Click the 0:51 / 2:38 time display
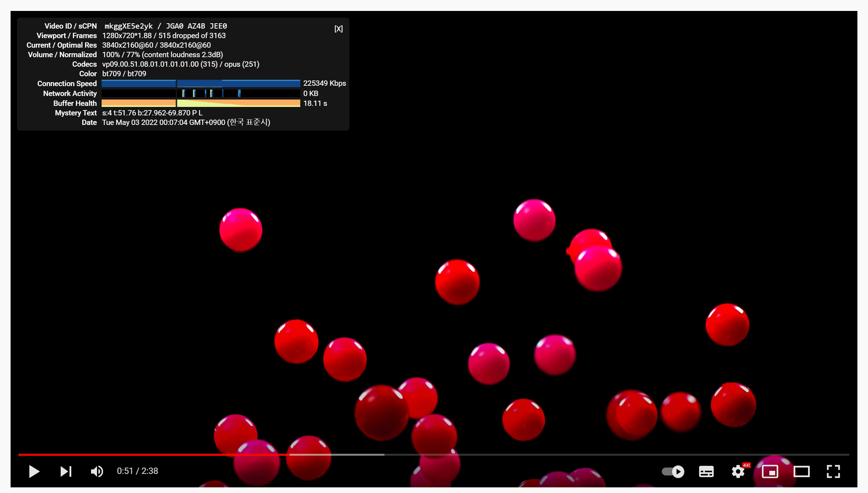Image resolution: width=868 pixels, height=493 pixels. coord(137,471)
